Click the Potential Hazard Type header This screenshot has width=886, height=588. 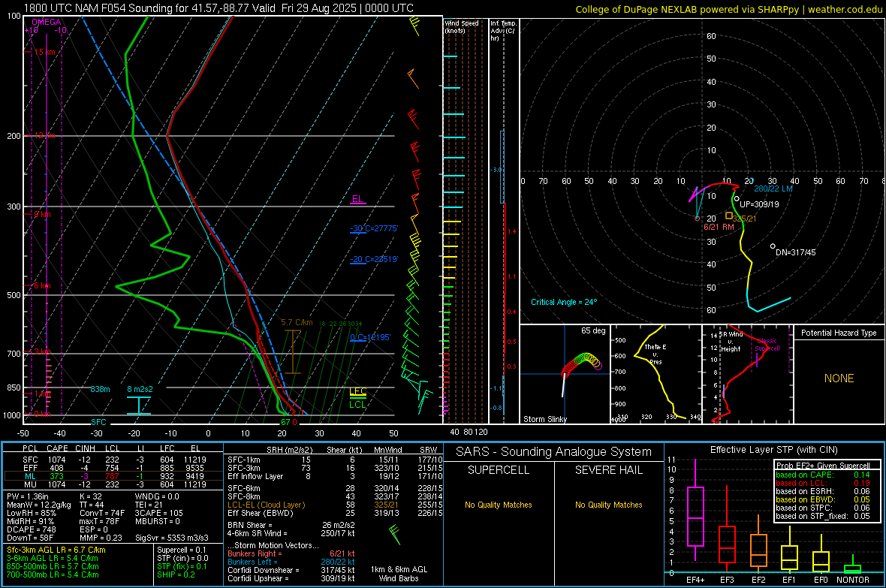tap(839, 333)
